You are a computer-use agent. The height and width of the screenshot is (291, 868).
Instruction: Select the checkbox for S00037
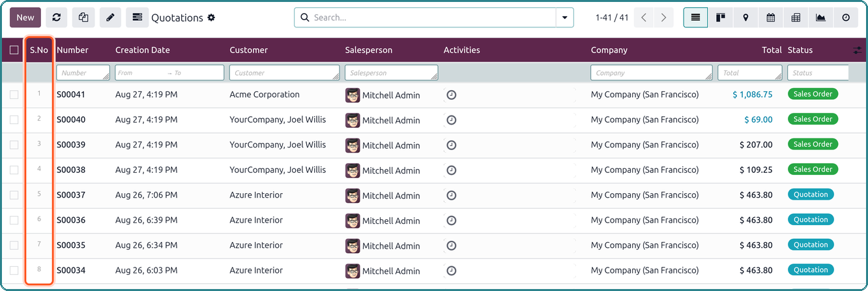pyautogui.click(x=14, y=195)
